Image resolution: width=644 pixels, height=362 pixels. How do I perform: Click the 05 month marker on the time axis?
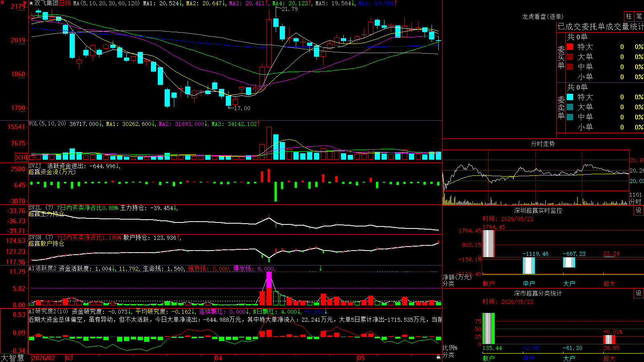(x=361, y=358)
